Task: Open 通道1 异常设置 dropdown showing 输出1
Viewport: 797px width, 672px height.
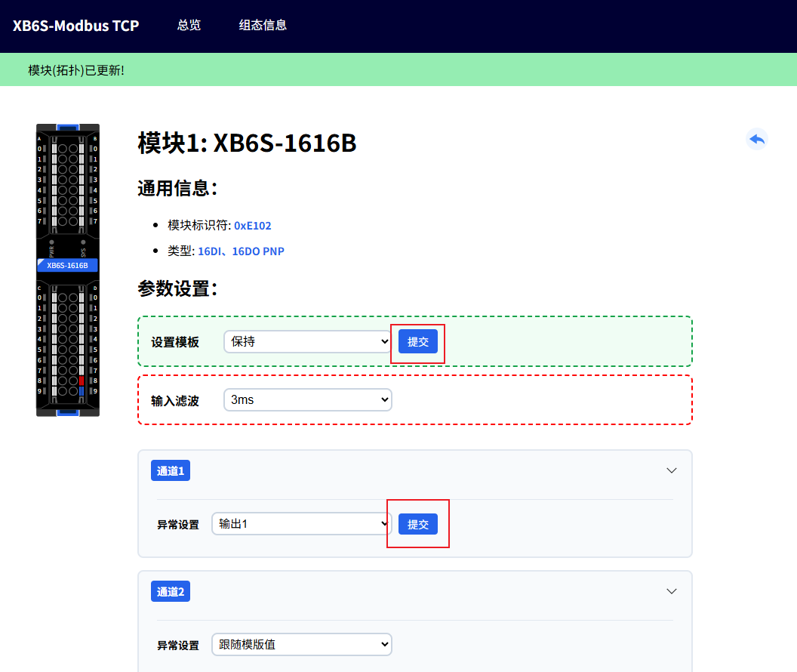Action: pos(301,523)
